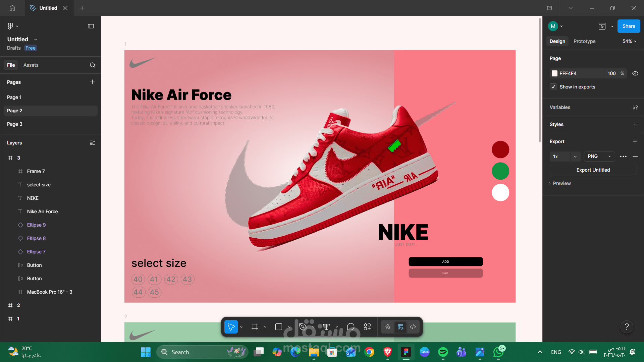The height and width of the screenshot is (362, 644).
Task: Open the Figma main menu icon
Action: pyautogui.click(x=11, y=26)
